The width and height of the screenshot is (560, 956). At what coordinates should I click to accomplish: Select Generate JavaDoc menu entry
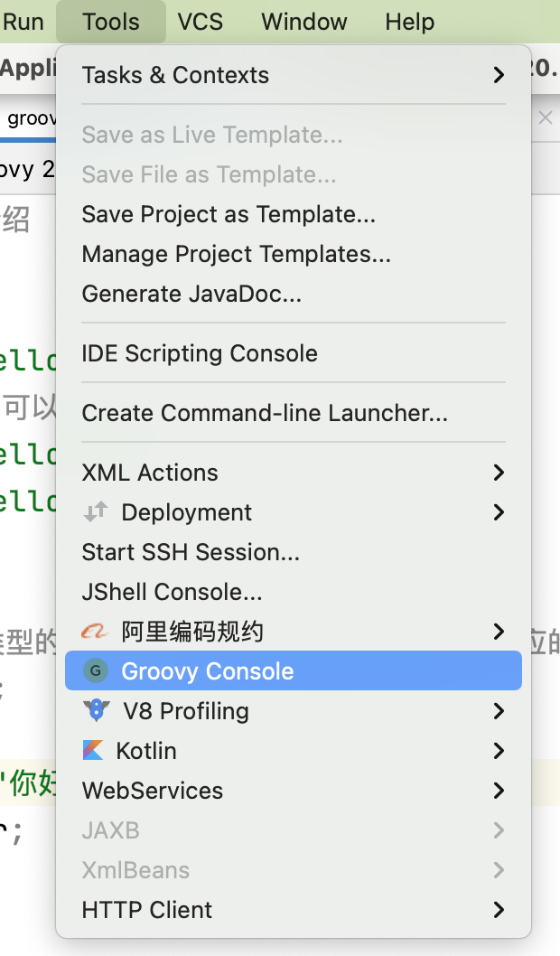[x=191, y=294]
